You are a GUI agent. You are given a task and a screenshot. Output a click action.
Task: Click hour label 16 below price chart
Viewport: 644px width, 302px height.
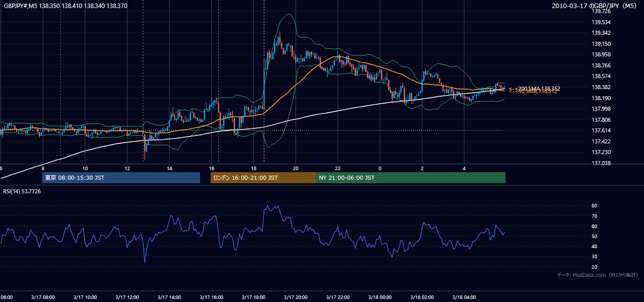(x=212, y=168)
